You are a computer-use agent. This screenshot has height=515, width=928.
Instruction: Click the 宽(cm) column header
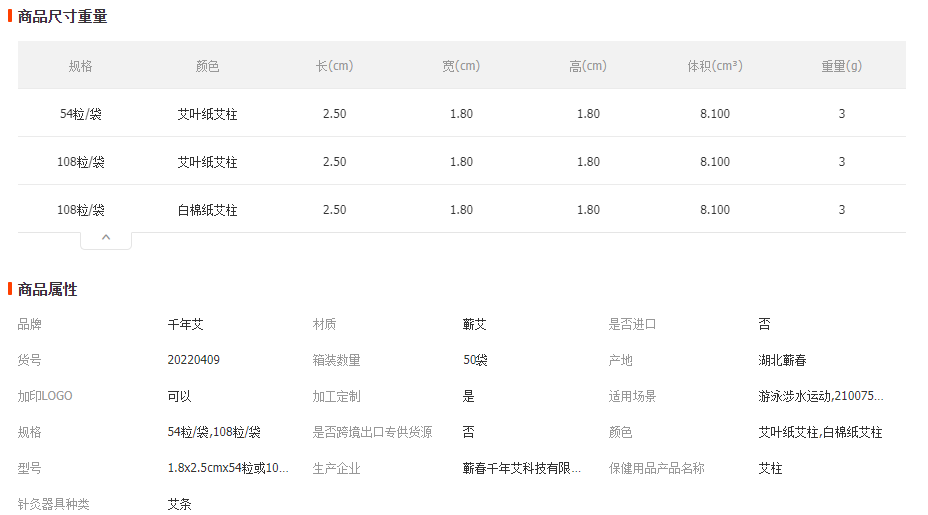461,66
